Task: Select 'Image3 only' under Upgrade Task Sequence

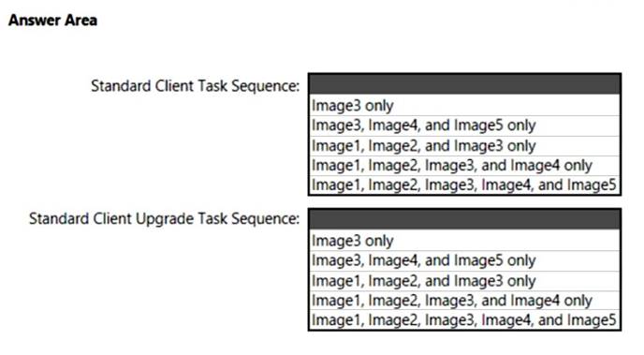Action: tap(464, 241)
